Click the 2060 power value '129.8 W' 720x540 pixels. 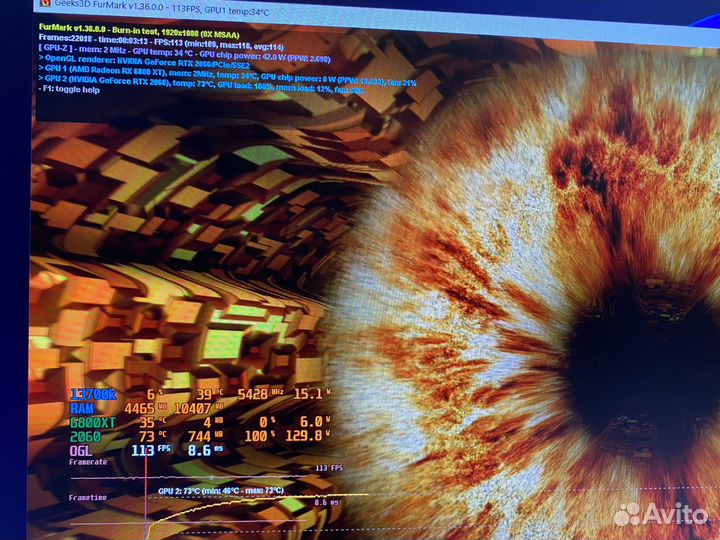pyautogui.click(x=308, y=435)
